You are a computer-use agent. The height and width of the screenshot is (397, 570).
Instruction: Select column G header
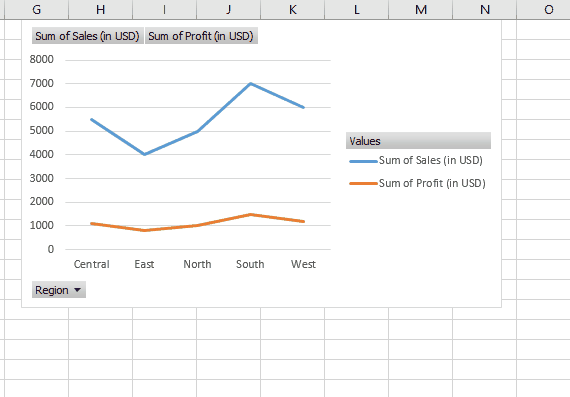point(36,9)
